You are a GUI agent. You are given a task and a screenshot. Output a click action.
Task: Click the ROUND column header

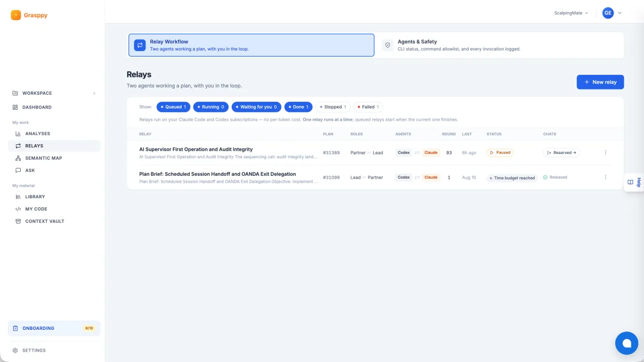[448, 134]
